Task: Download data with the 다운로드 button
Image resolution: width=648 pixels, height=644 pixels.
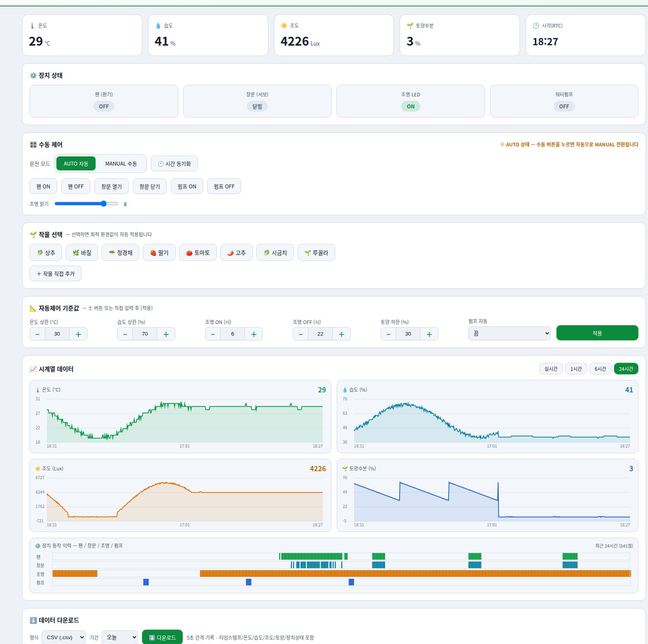Action: pos(162,637)
